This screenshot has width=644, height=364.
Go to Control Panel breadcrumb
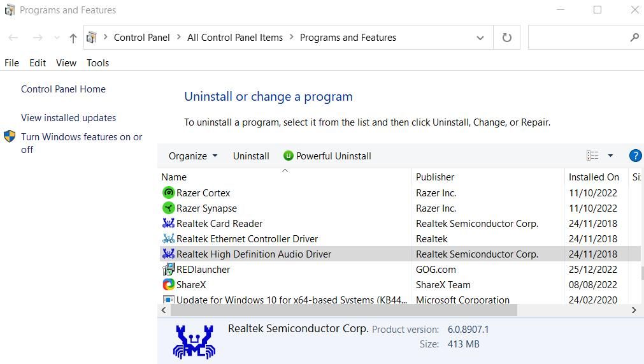(141, 38)
